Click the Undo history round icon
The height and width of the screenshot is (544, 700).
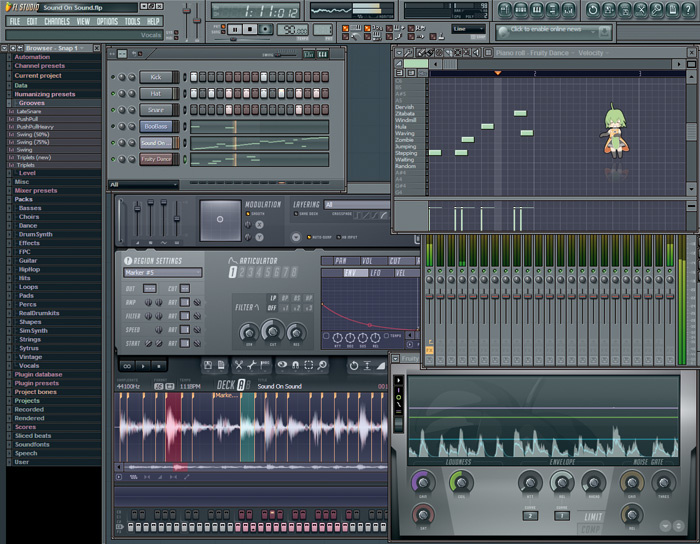[593, 10]
